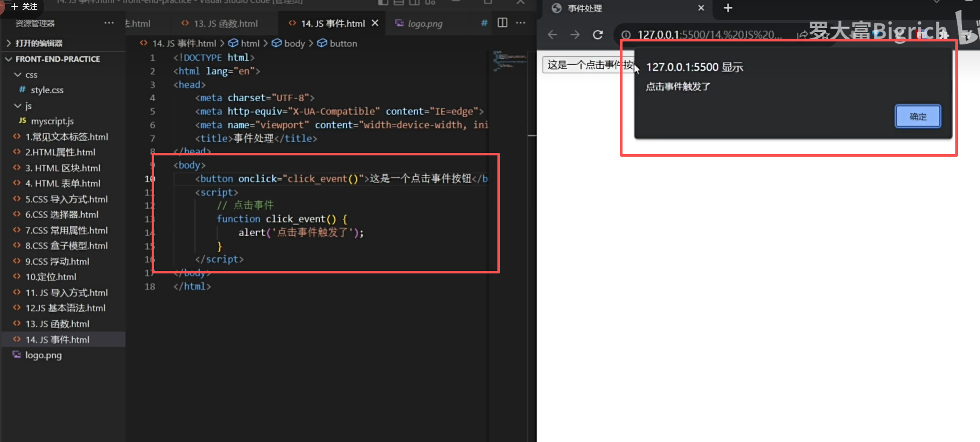The height and width of the screenshot is (442, 980).
Task: Click the body breadcrumb segment
Action: click(x=294, y=43)
